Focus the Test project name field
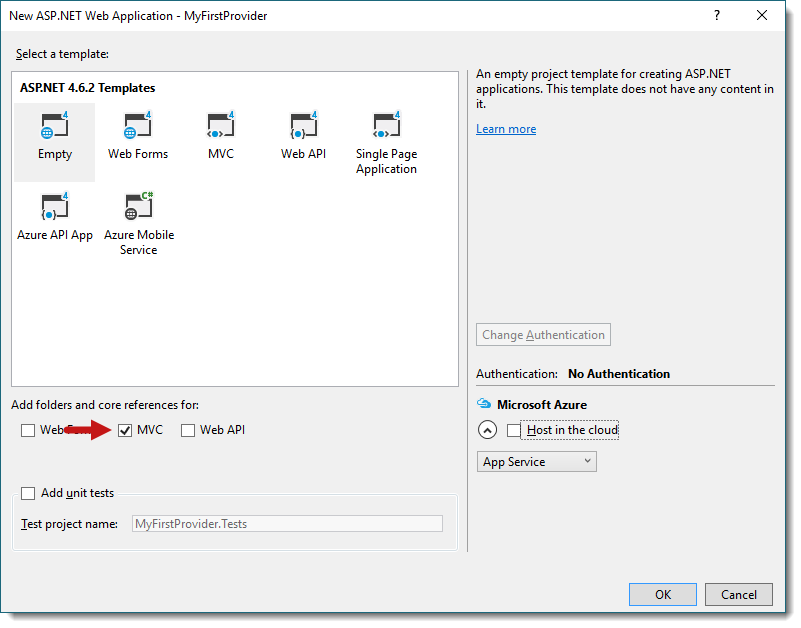801x628 pixels. pyautogui.click(x=287, y=524)
